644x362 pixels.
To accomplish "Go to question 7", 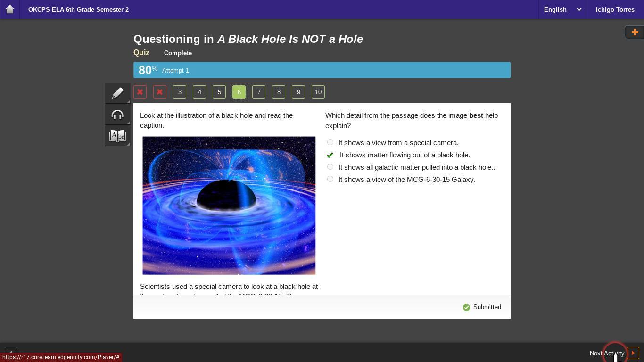I will (259, 92).
